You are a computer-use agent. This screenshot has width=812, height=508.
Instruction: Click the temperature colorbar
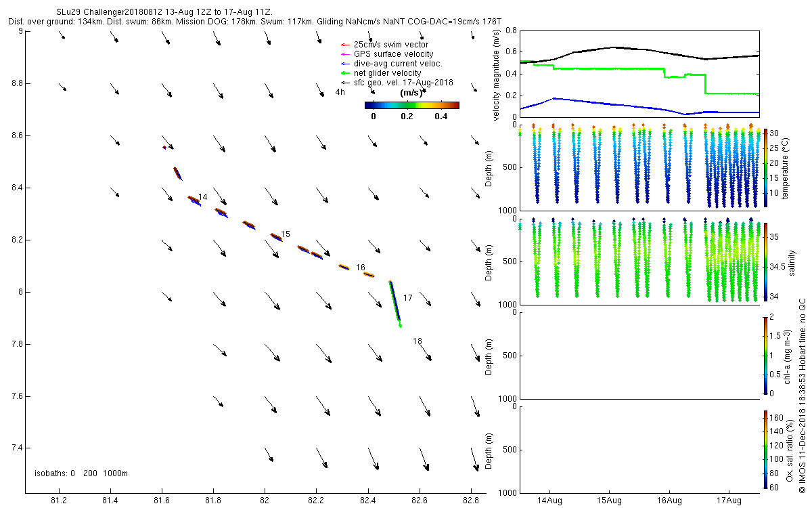point(766,168)
